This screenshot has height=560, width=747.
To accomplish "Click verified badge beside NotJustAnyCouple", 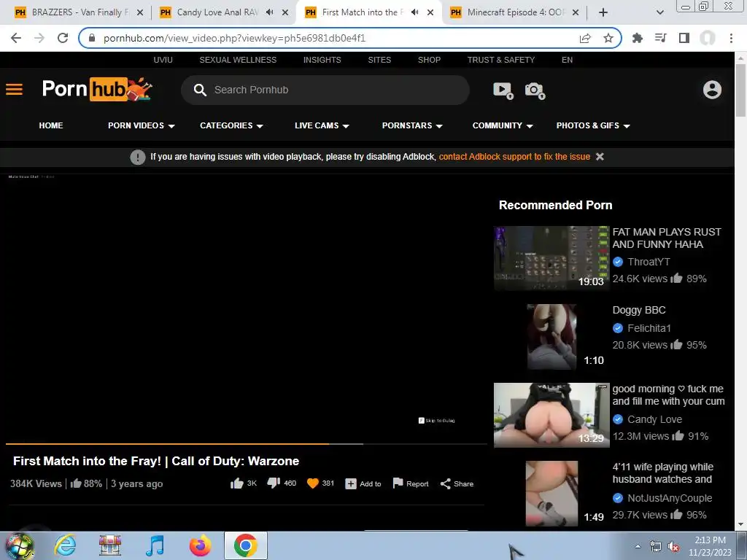I will pos(618,498).
